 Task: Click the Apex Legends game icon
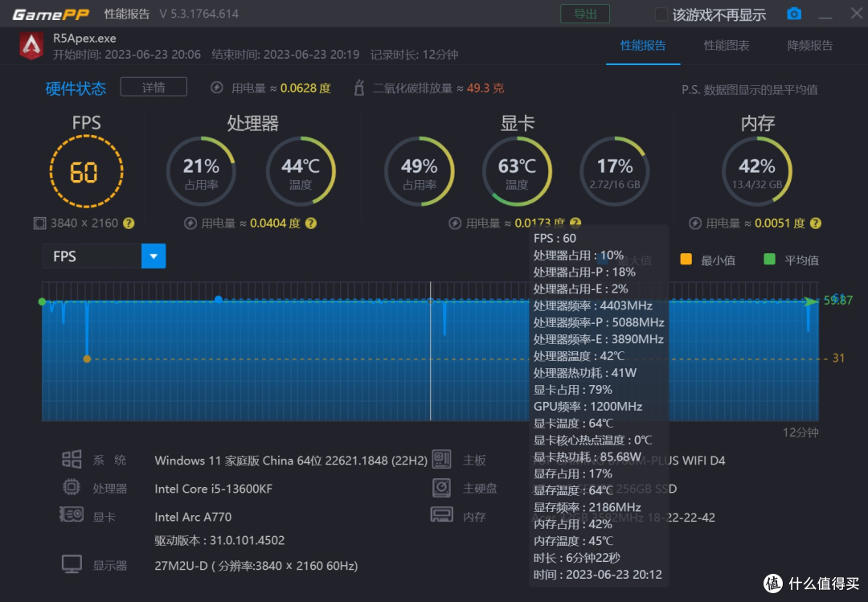tap(31, 46)
